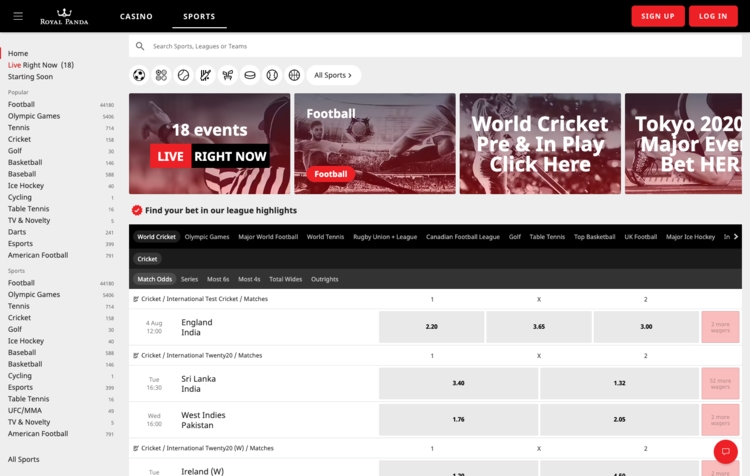
Task: Open 2 more wagers for England vs India
Action: tap(720, 327)
